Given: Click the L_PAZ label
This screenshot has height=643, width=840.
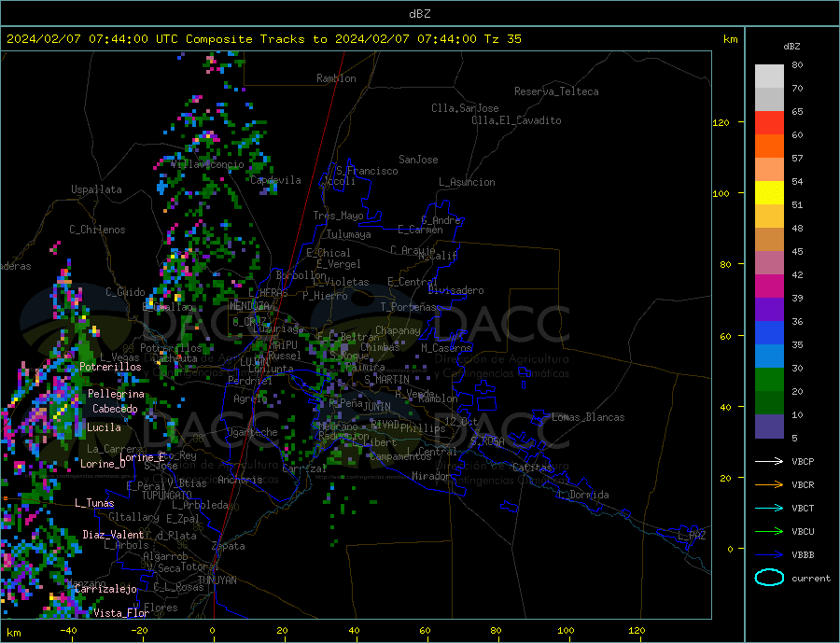Looking at the screenshot, I should pyautogui.click(x=692, y=536).
